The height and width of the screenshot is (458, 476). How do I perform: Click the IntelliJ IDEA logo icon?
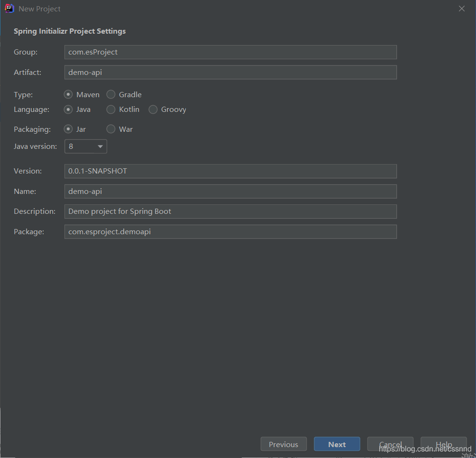(x=9, y=9)
